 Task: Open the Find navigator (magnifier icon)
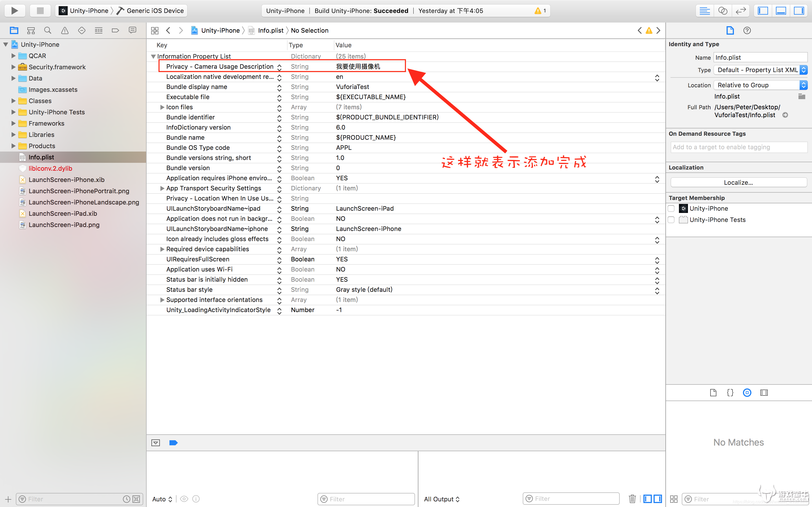tap(48, 30)
